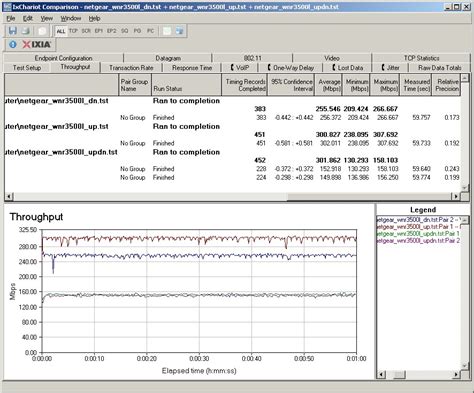This screenshot has height=393, width=474.
Task: Select legend entry wnr3500l_up.tst Pair 1
Action: (419, 227)
